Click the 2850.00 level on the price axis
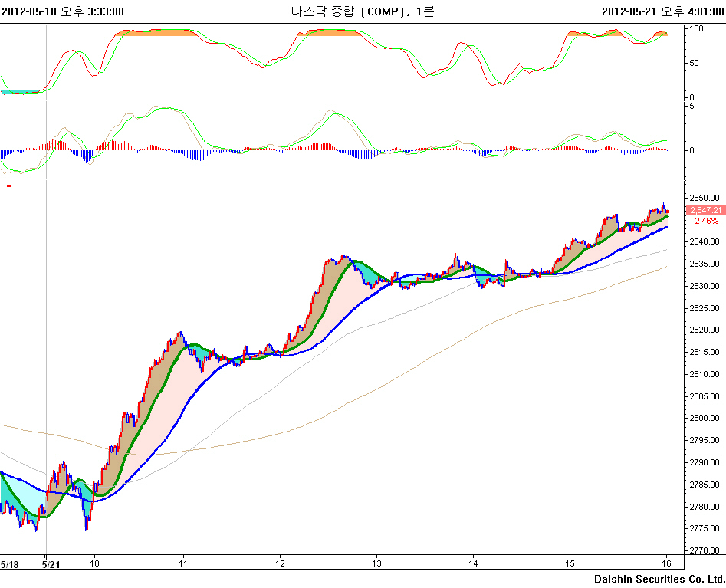The image size is (726, 588). coord(704,198)
